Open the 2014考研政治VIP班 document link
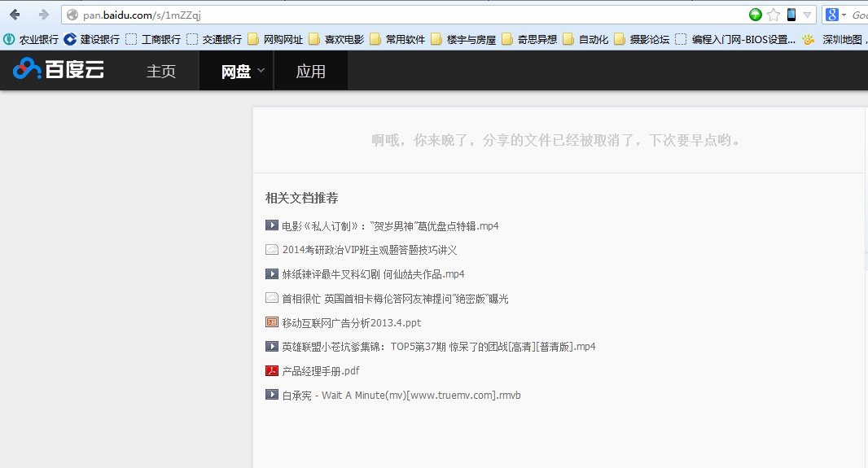Viewport: 868px width, 468px height. tap(370, 250)
